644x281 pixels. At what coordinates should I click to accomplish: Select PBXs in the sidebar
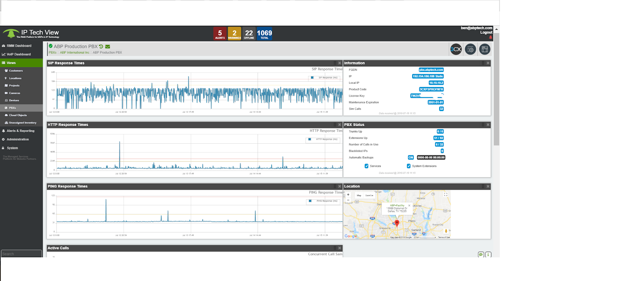tap(21, 108)
